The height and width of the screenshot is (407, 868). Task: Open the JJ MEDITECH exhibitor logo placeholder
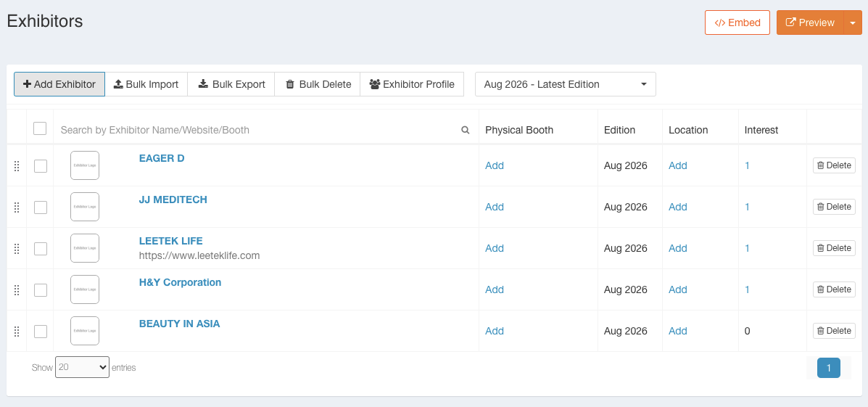click(85, 207)
